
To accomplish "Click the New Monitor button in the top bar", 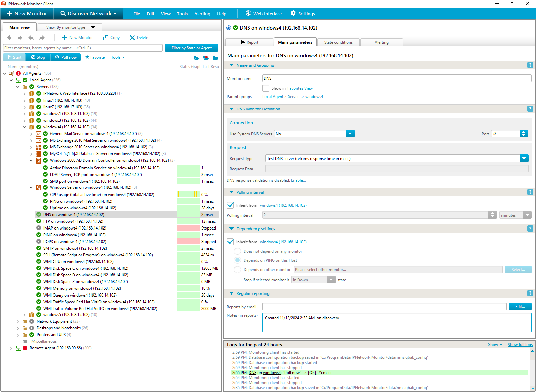I will coord(27,13).
